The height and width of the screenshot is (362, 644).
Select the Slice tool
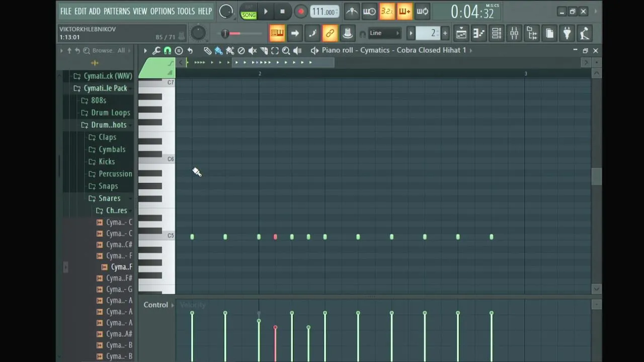[264, 51]
